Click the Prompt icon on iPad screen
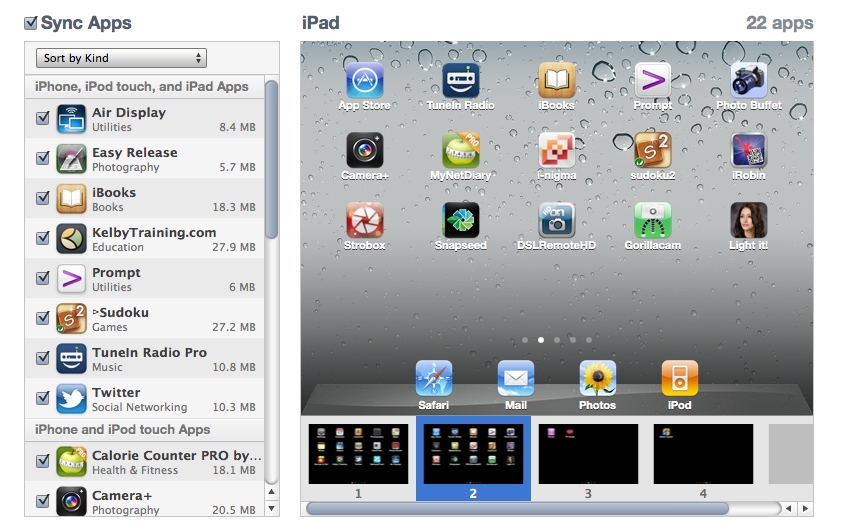Screen dimensions: 848x529 pyautogui.click(x=653, y=80)
